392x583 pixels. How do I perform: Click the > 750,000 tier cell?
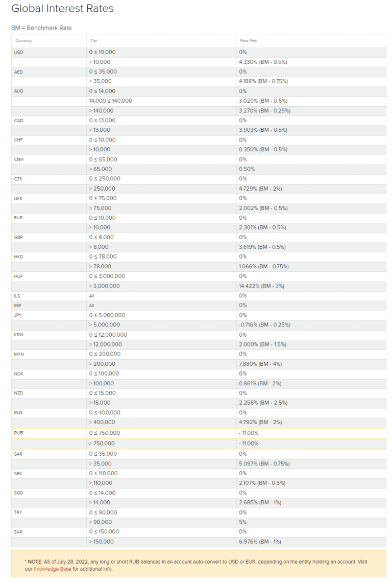[102, 443]
